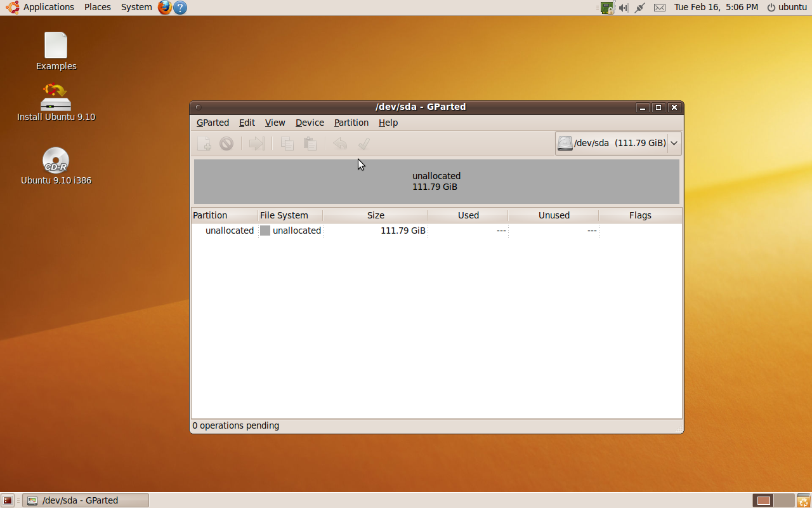Click the Show Desktop button in bottom panel
The image size is (812, 508).
tap(8, 500)
